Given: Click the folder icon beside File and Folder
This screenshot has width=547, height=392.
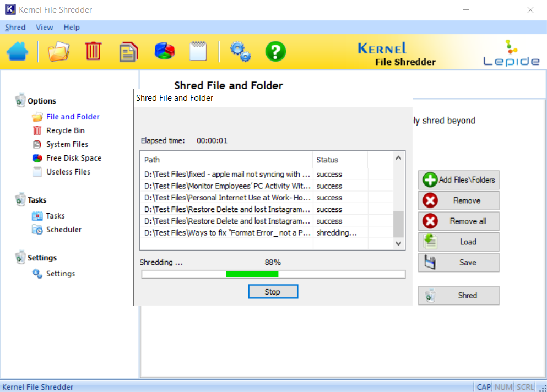Looking at the screenshot, I should (x=37, y=117).
